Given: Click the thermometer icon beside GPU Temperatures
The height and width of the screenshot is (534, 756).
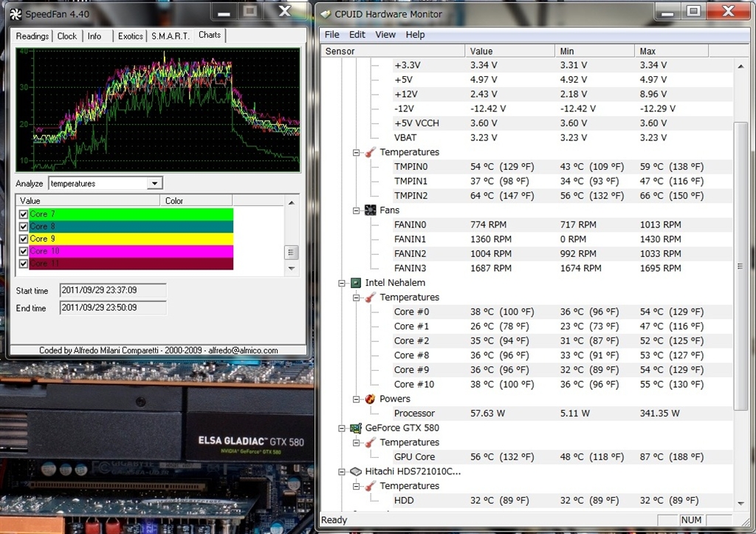Looking at the screenshot, I should [x=371, y=442].
